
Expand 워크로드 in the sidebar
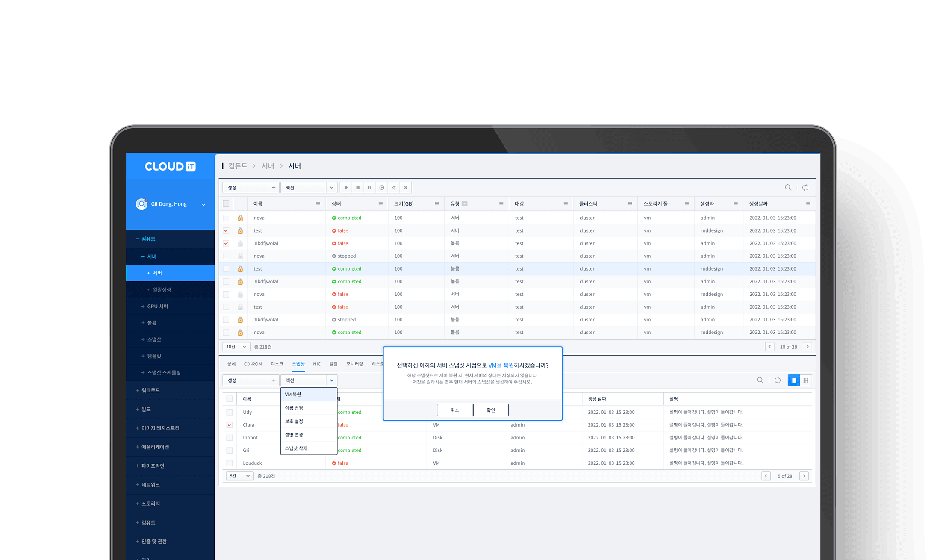148,390
